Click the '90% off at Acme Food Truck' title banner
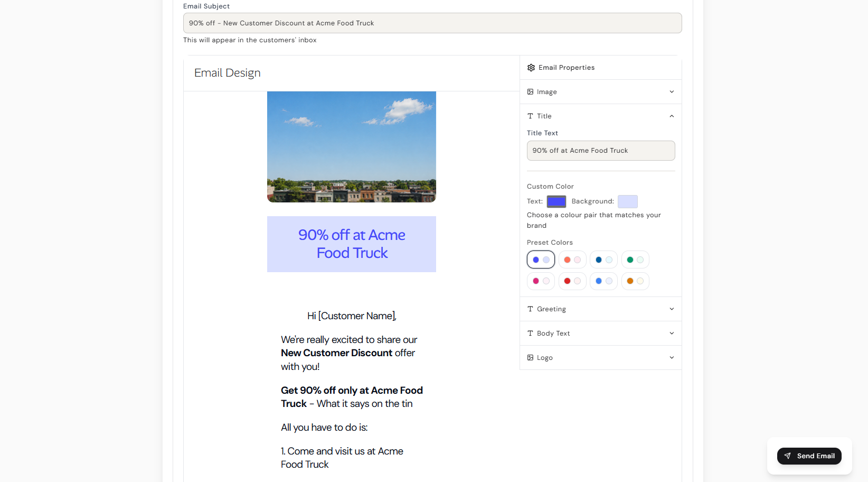 pyautogui.click(x=352, y=244)
